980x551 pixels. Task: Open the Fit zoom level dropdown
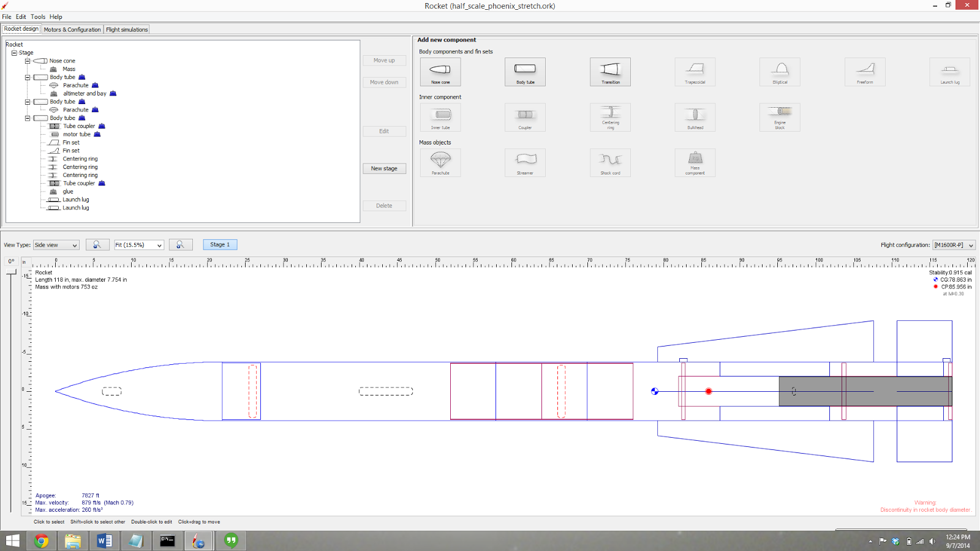click(138, 244)
